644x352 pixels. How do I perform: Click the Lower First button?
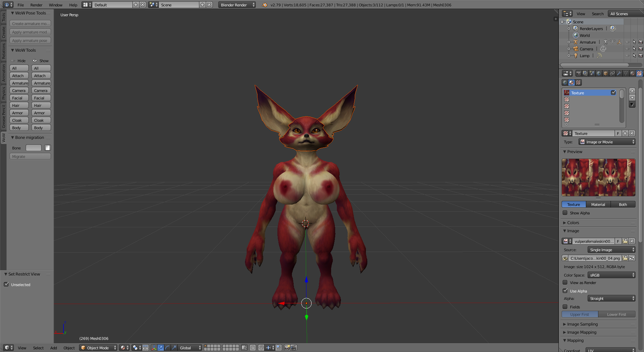click(x=617, y=314)
